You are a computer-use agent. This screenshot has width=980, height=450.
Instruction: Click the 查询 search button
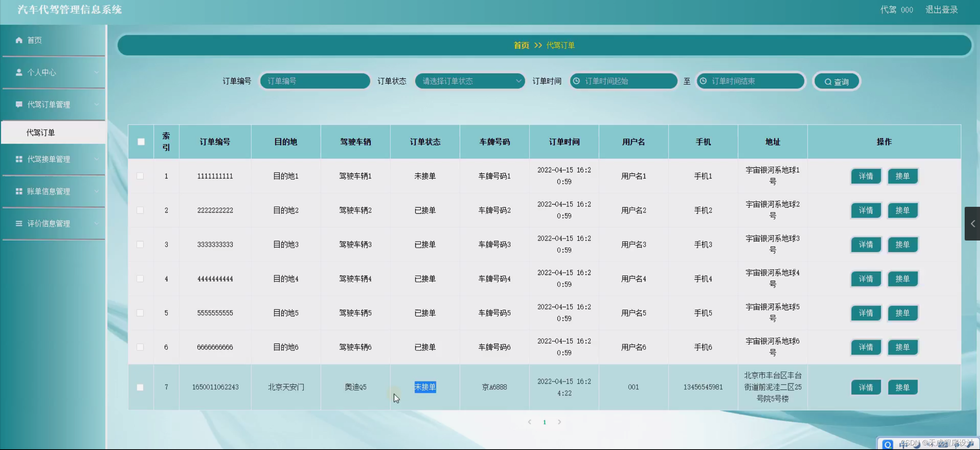tap(837, 81)
